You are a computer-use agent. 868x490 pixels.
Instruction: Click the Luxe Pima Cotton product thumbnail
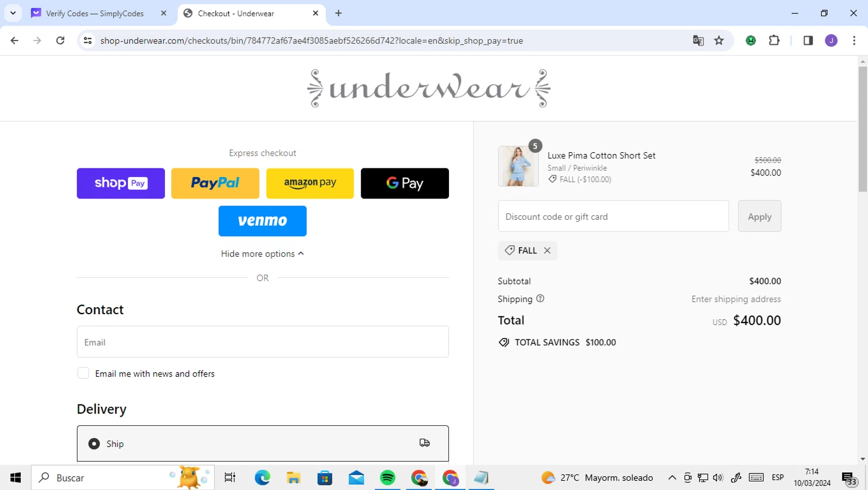click(518, 166)
